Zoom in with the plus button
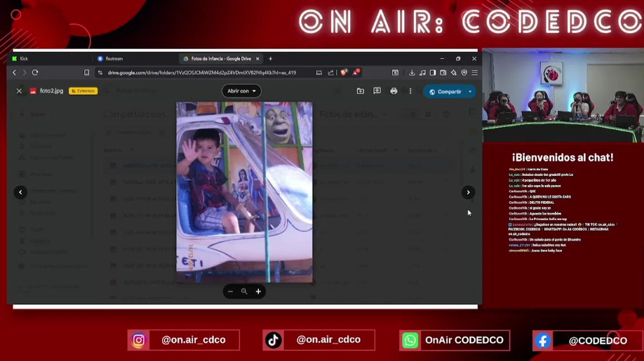644x361 pixels. pyautogui.click(x=258, y=291)
